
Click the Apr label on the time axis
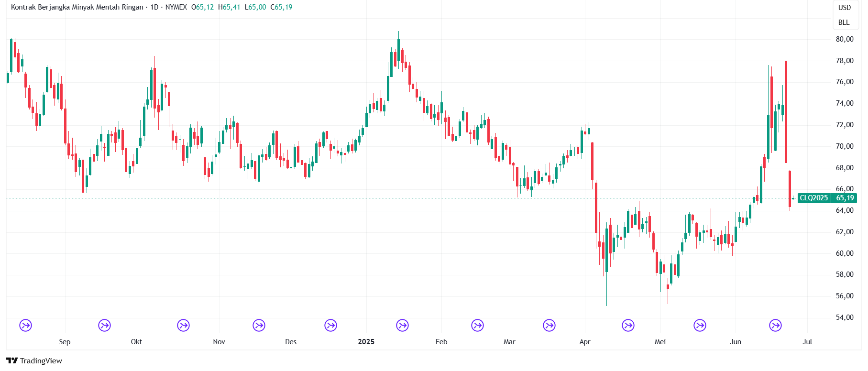click(x=585, y=342)
